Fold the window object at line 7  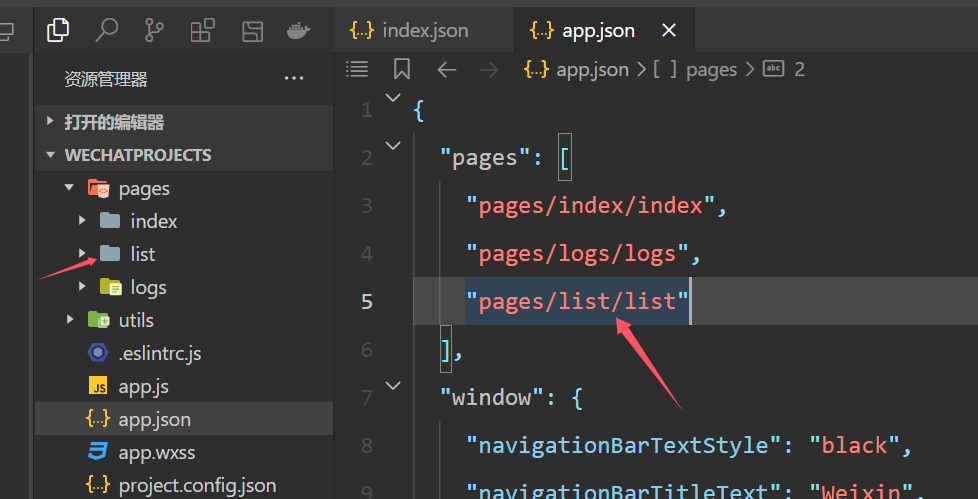tap(393, 386)
